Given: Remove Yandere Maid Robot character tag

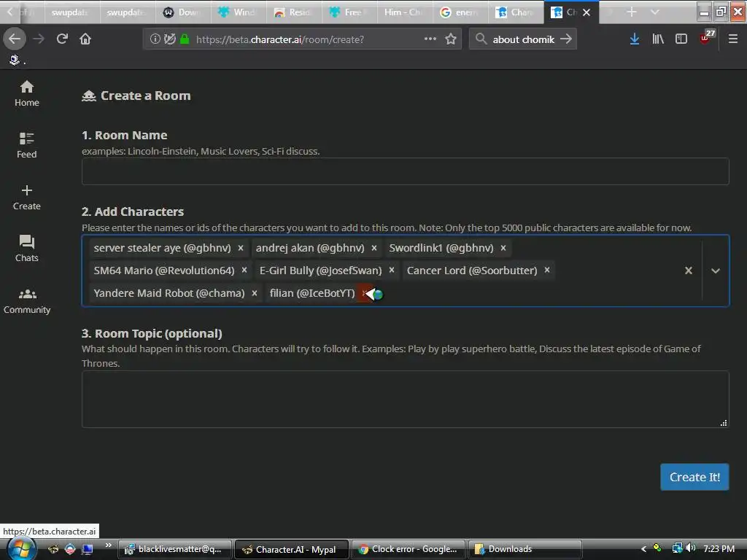Looking at the screenshot, I should [255, 293].
